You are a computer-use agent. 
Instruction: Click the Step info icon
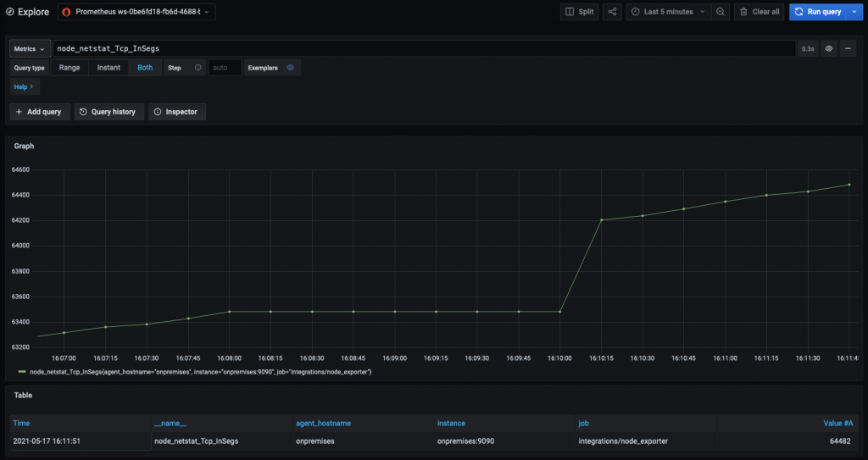click(198, 68)
